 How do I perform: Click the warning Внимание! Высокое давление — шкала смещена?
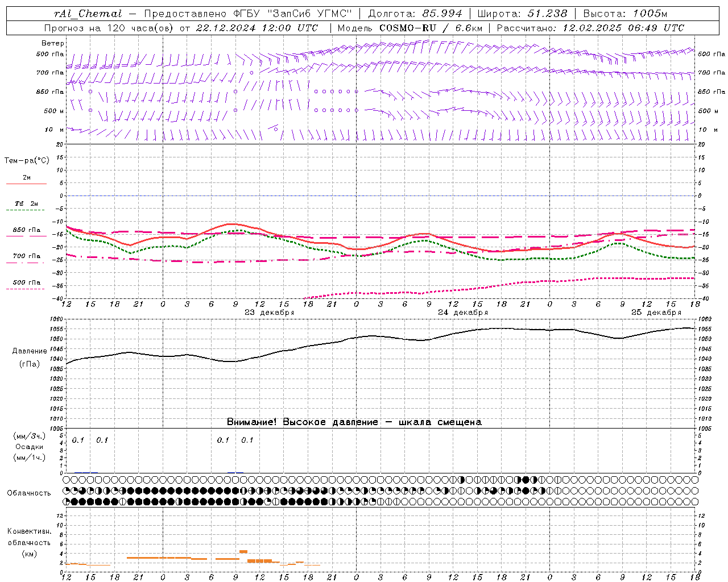click(x=354, y=422)
